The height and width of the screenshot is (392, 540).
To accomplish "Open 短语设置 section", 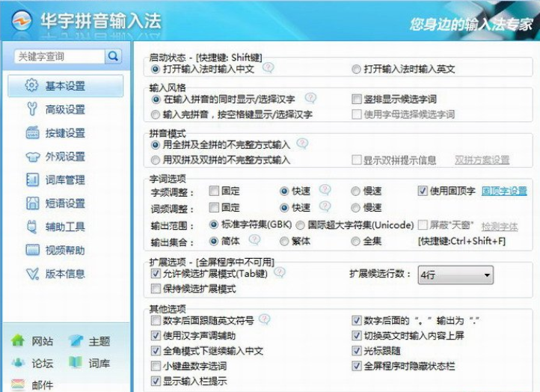I will tap(65, 203).
